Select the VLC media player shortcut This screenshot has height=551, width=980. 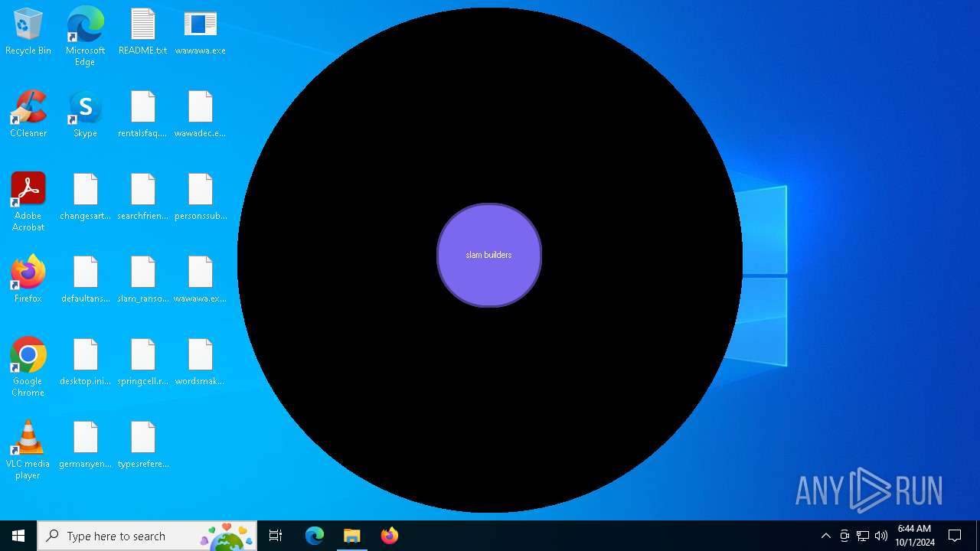[x=28, y=450]
